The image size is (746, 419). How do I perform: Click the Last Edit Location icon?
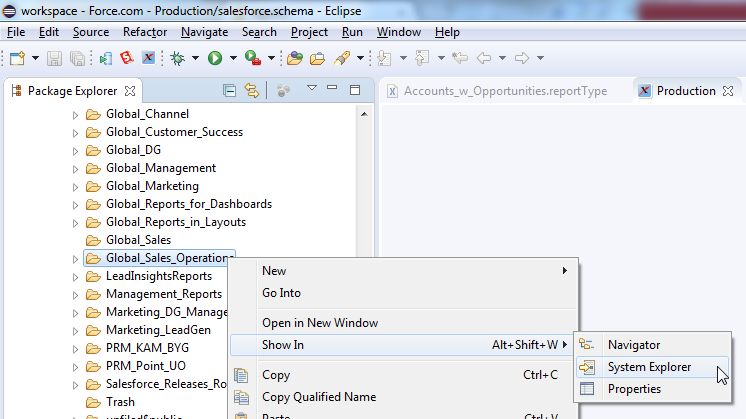coord(460,58)
